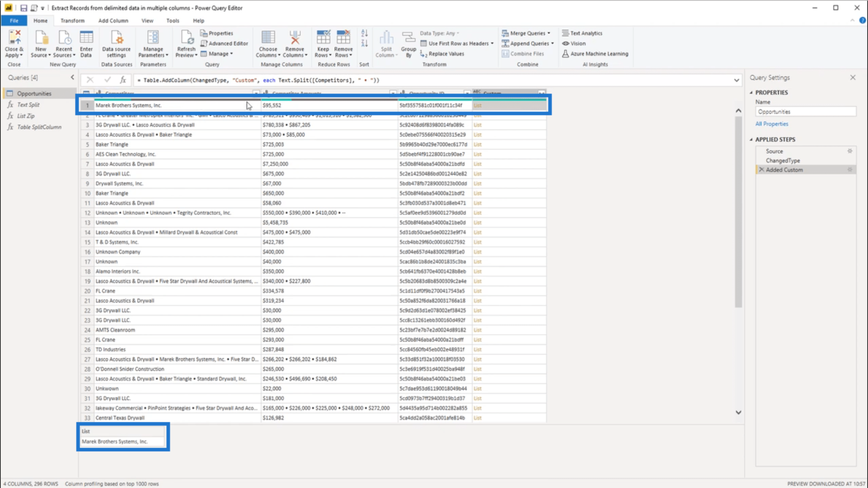Open the Help question mark icon
Image resolution: width=868 pixels, height=488 pixels.
click(862, 21)
